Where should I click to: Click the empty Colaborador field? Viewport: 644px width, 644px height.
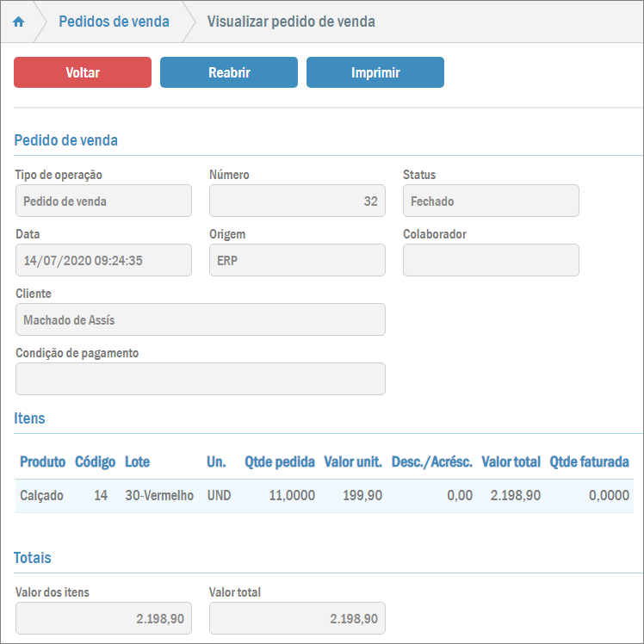pos(491,260)
